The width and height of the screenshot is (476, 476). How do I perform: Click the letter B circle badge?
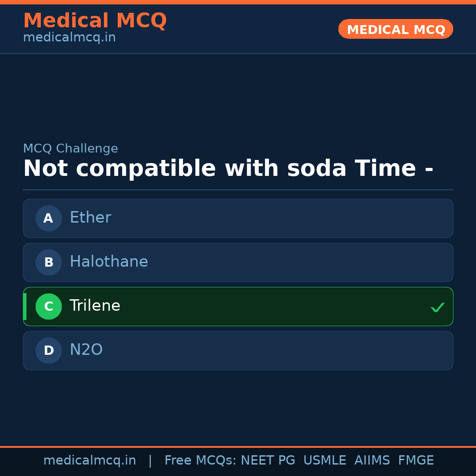point(48,262)
